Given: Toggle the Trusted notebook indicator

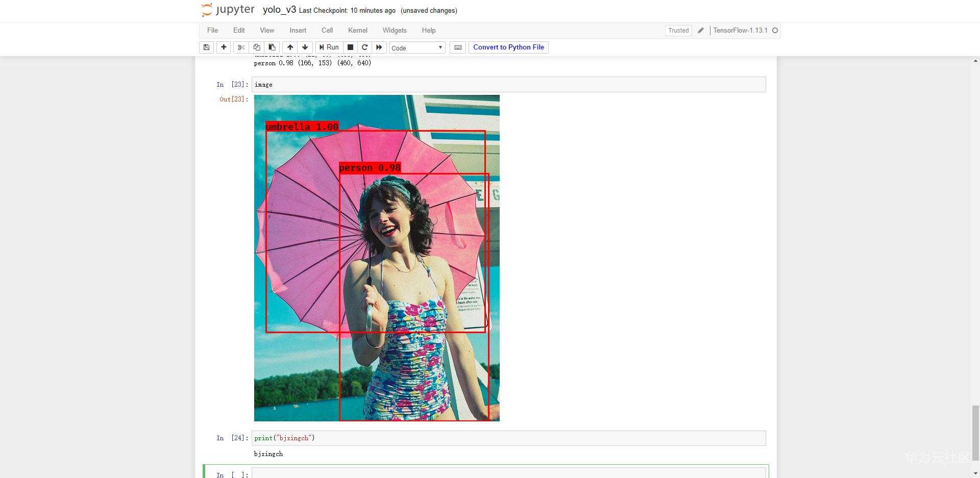Looking at the screenshot, I should (x=678, y=31).
